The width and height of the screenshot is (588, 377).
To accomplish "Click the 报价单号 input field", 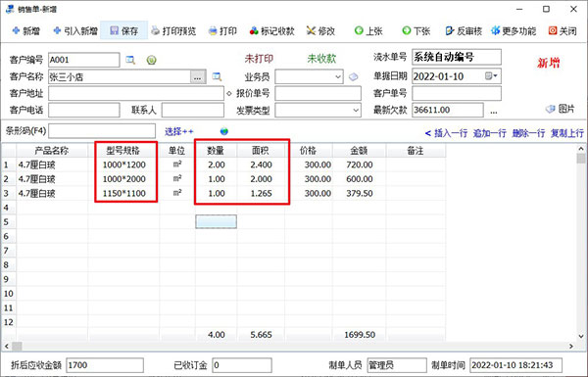I will point(318,93).
